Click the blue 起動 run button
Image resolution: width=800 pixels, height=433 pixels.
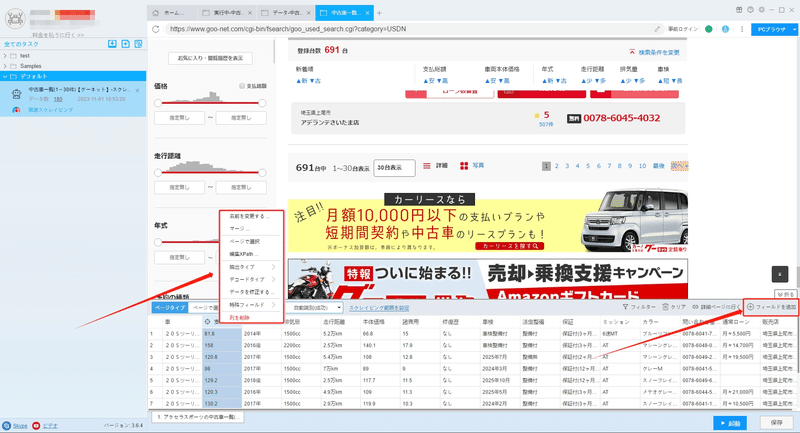click(x=730, y=423)
